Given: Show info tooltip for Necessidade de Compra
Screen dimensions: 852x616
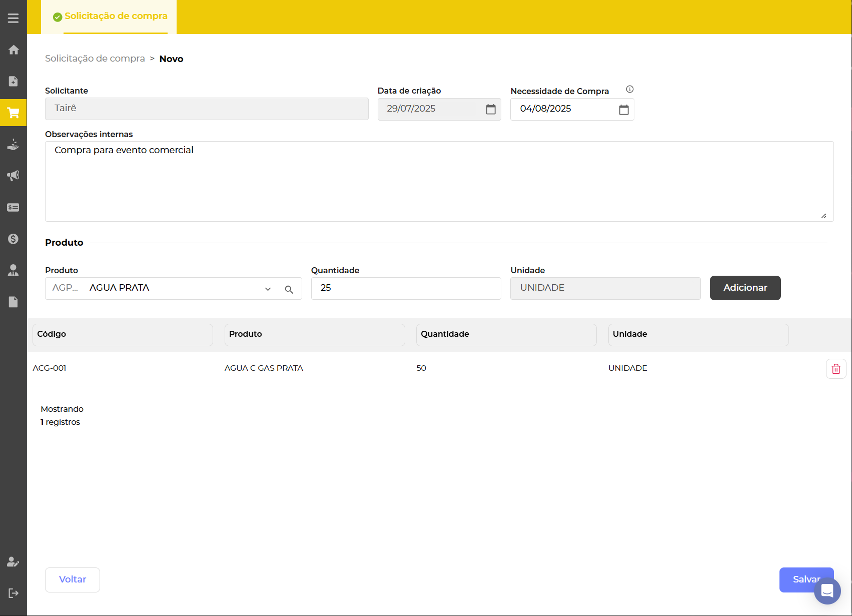Looking at the screenshot, I should [x=630, y=89].
